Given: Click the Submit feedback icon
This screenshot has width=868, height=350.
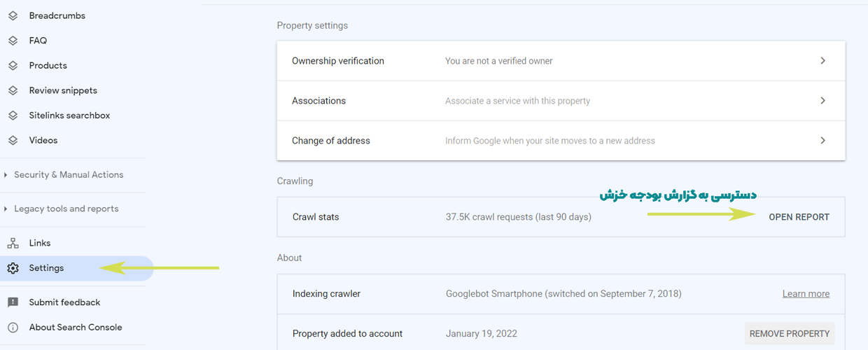Looking at the screenshot, I should 13,302.
